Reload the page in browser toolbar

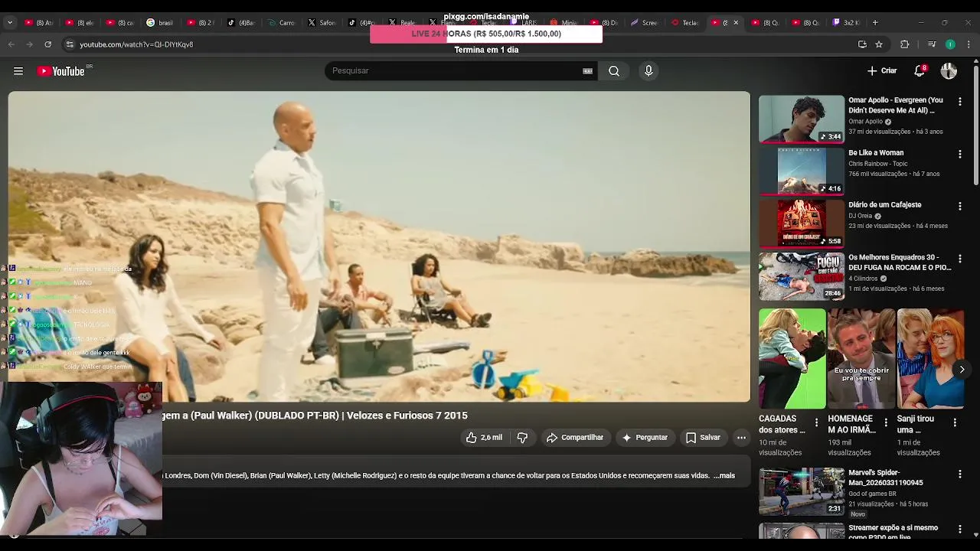pos(48,44)
